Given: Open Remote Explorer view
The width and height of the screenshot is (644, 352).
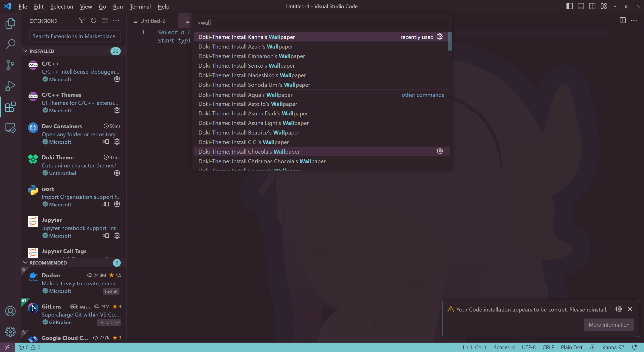Looking at the screenshot, I should (x=10, y=128).
